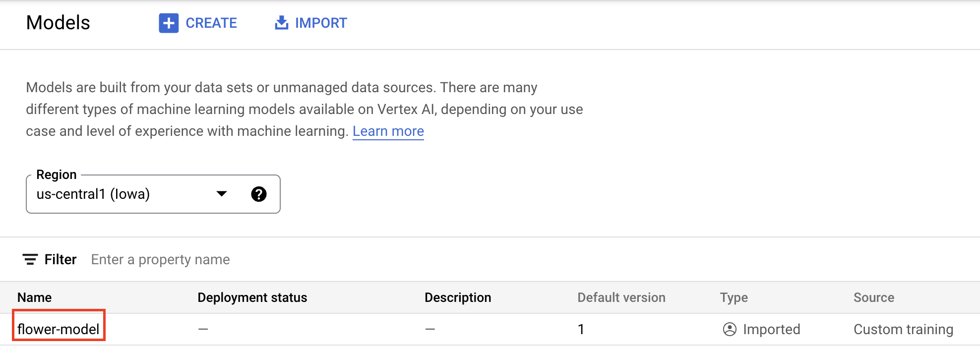Open the flower-model model entry

pos(59,329)
